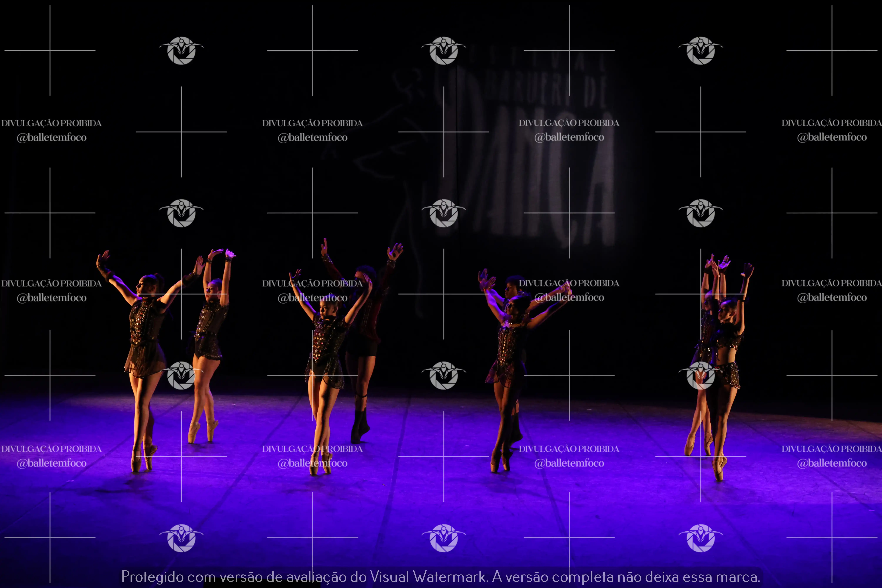
Task: Click the camera logo over the DANÇA backdrop
Action: 444,213
